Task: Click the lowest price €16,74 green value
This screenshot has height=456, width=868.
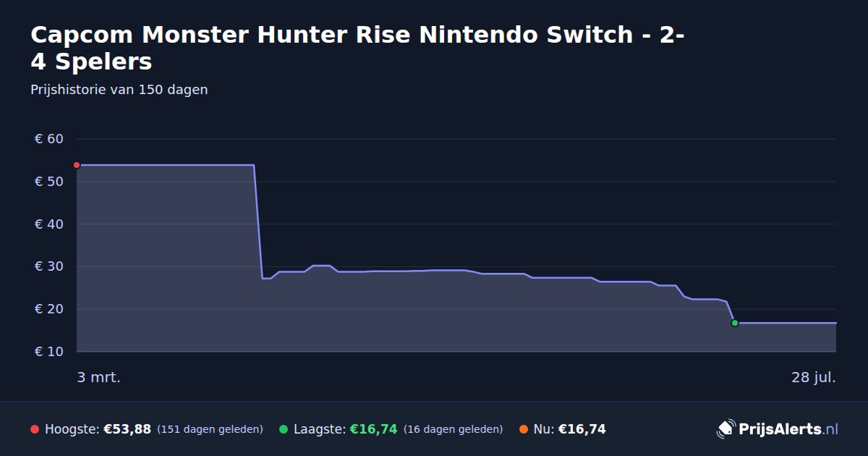Action: (x=373, y=429)
